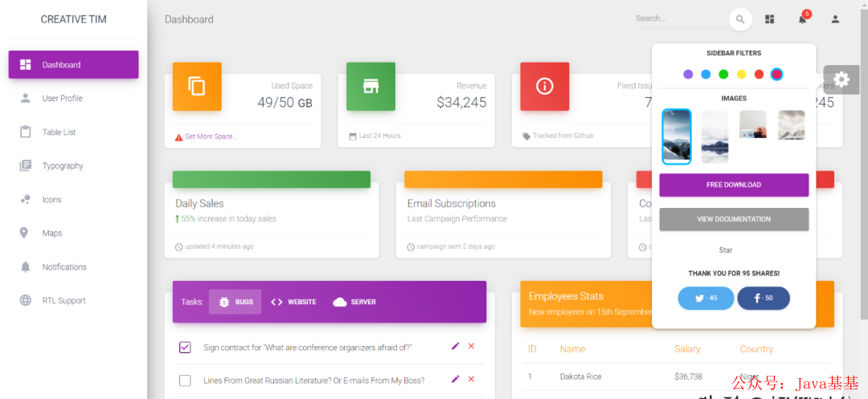Click the RTL Support globe icon
This screenshot has height=399, width=868.
point(26,300)
